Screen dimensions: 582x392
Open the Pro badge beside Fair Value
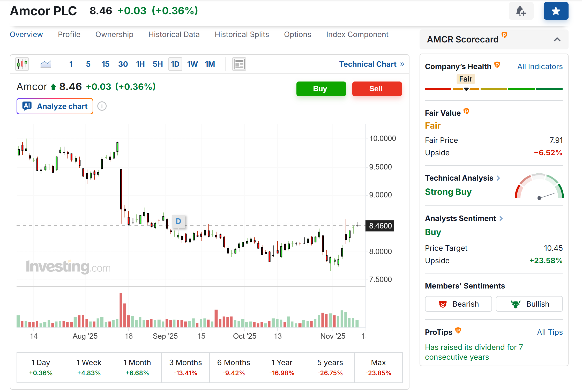coord(466,111)
